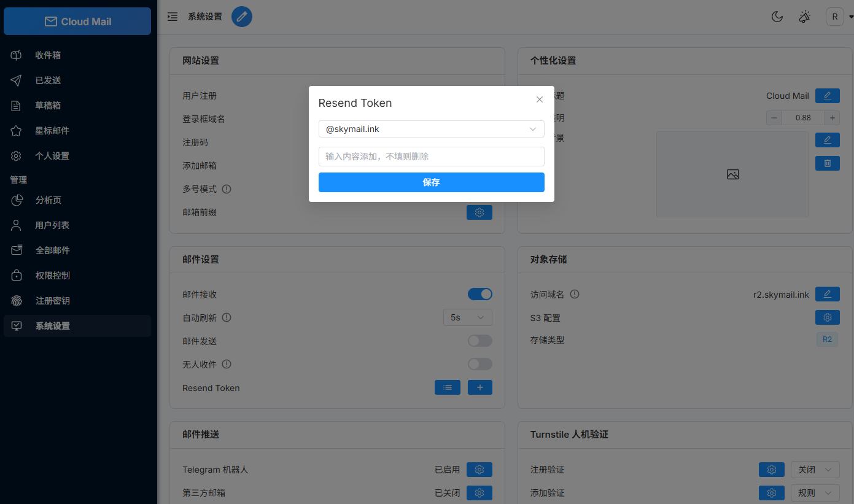The width and height of the screenshot is (854, 504).
Task: Enable the 邮件发送 switch
Action: (479, 341)
